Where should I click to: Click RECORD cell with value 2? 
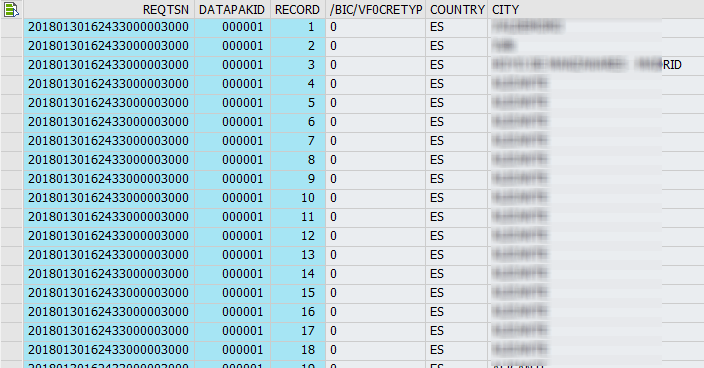click(298, 46)
